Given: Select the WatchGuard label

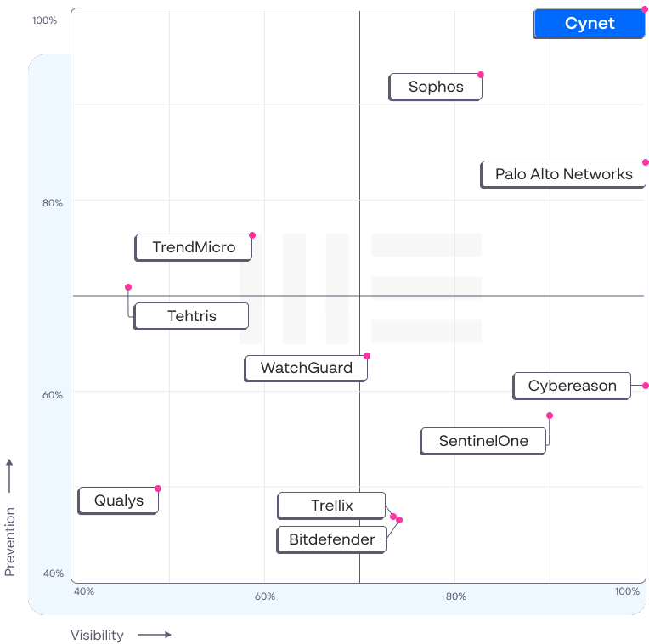Looking at the screenshot, I should pyautogui.click(x=306, y=368).
